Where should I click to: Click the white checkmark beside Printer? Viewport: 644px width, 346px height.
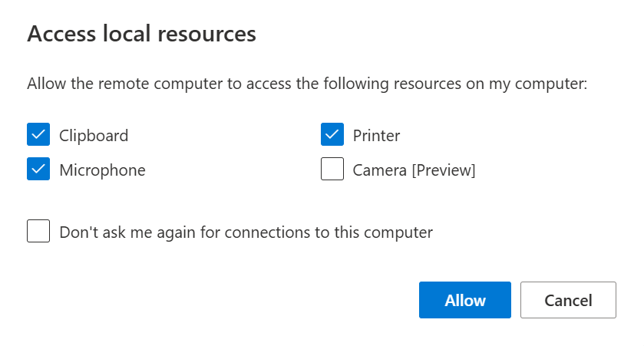click(332, 135)
